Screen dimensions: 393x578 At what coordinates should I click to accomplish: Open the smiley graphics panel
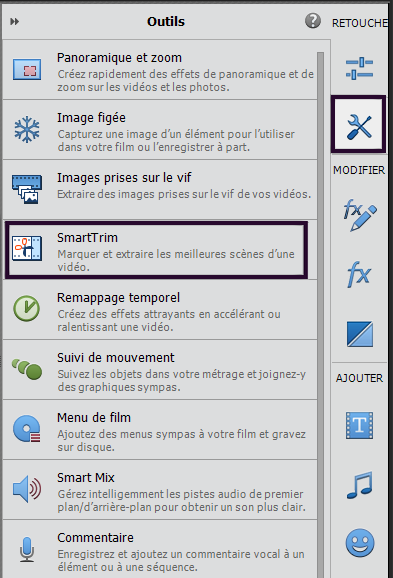click(x=360, y=543)
